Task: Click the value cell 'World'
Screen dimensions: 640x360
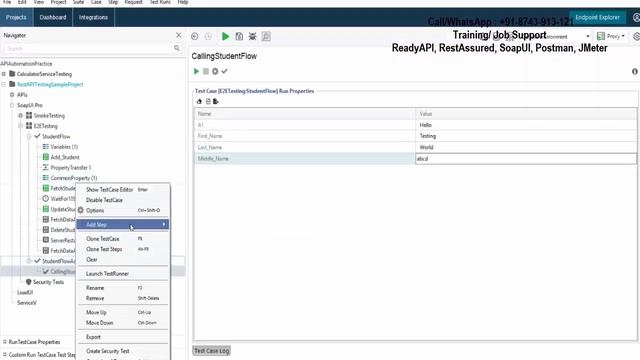Action: click(526, 147)
